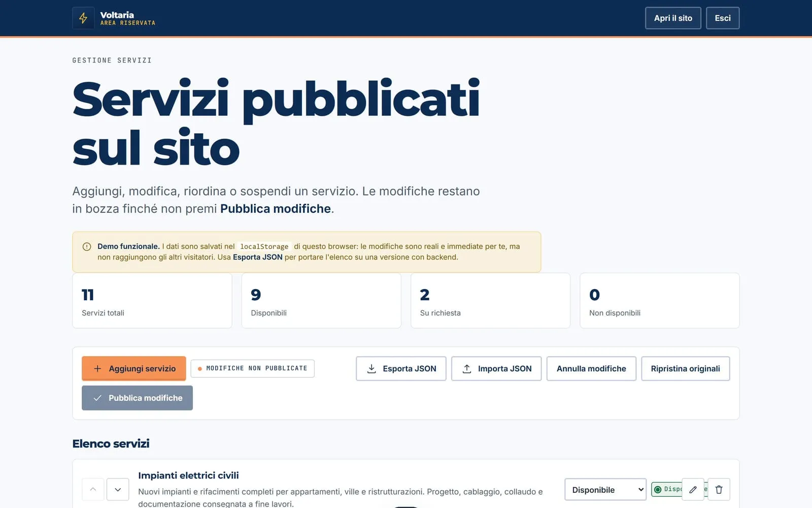Click the Servizi totali stat card

[x=152, y=301]
